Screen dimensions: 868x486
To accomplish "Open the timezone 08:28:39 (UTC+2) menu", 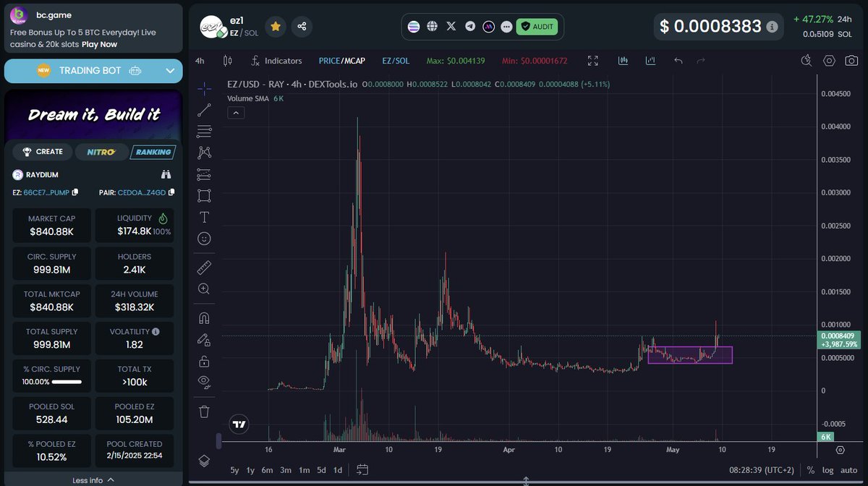I will click(760, 470).
